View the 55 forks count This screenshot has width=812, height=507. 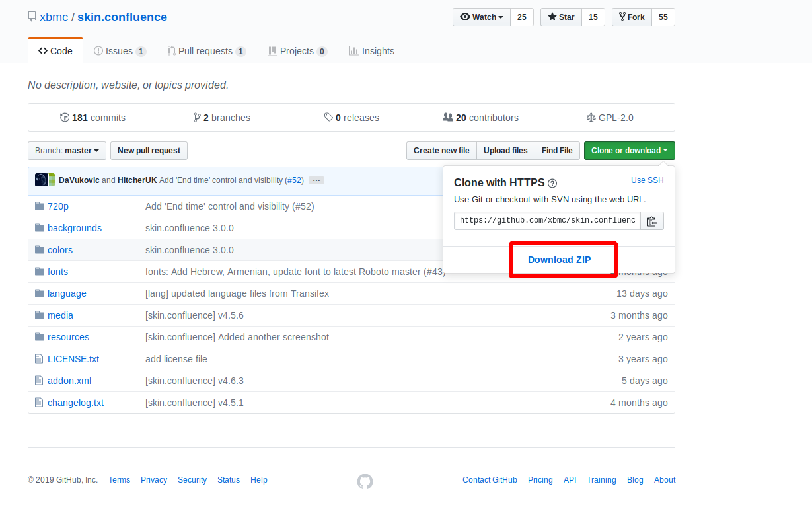[663, 17]
